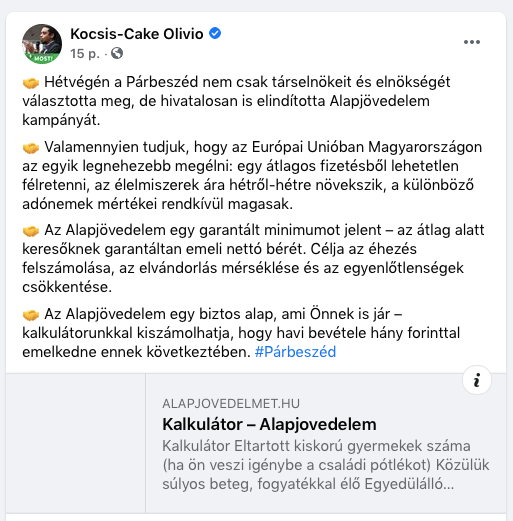
Task: Click the ALAPJOVEDELMET.HU domain label
Action: point(231,404)
